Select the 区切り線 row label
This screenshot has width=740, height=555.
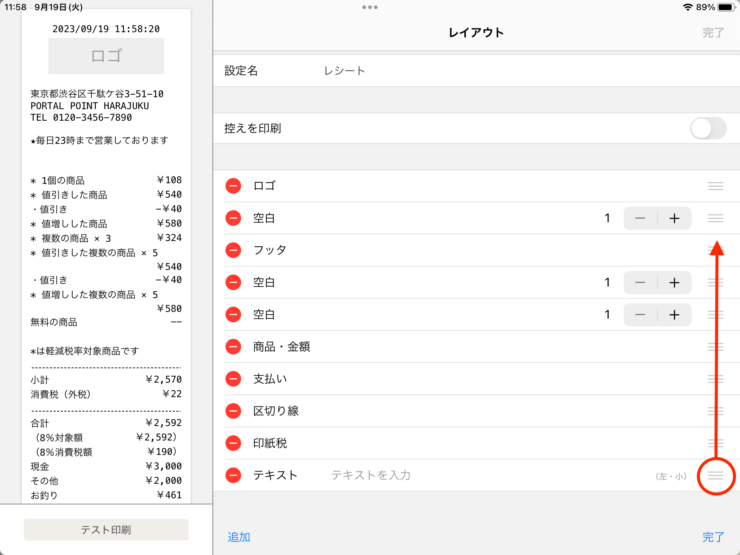click(276, 411)
